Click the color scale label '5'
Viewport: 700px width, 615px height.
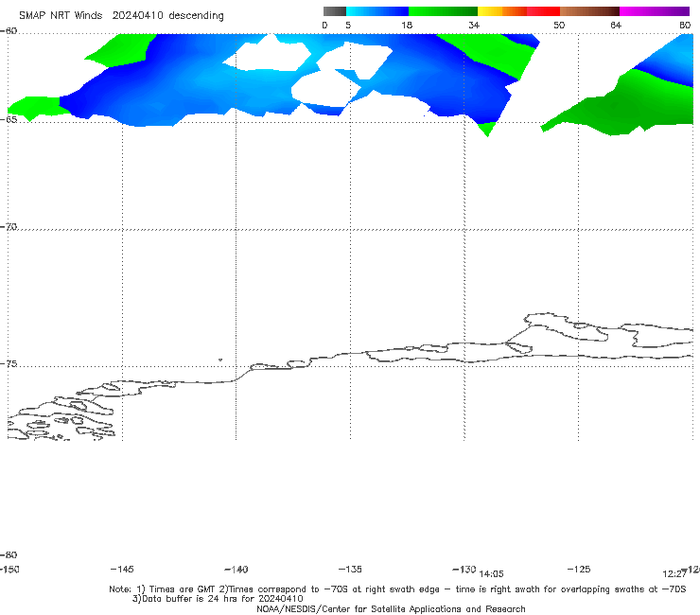pos(348,26)
